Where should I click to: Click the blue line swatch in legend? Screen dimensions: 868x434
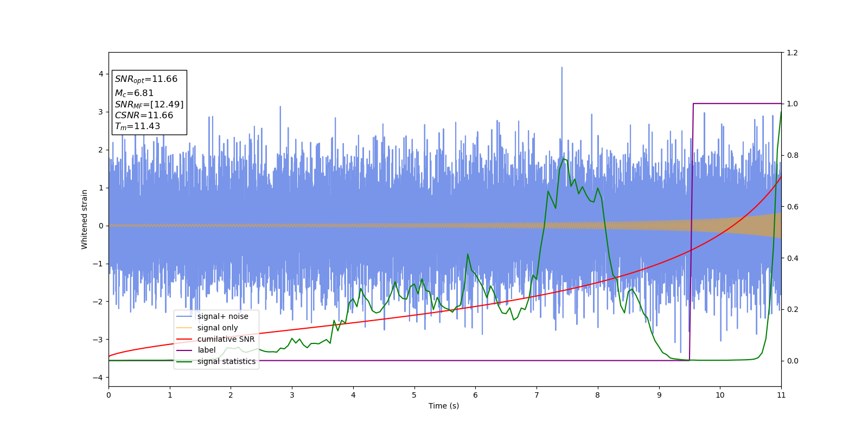(184, 317)
